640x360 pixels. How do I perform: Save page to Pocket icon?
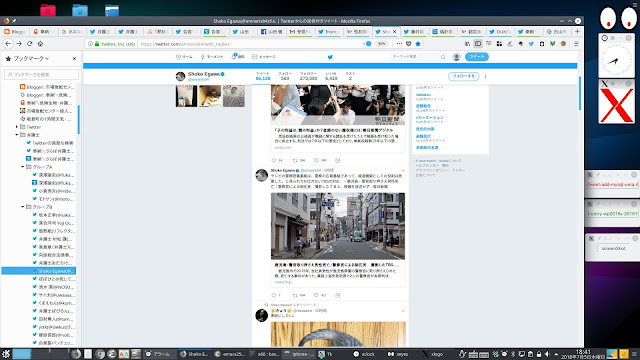click(409, 44)
